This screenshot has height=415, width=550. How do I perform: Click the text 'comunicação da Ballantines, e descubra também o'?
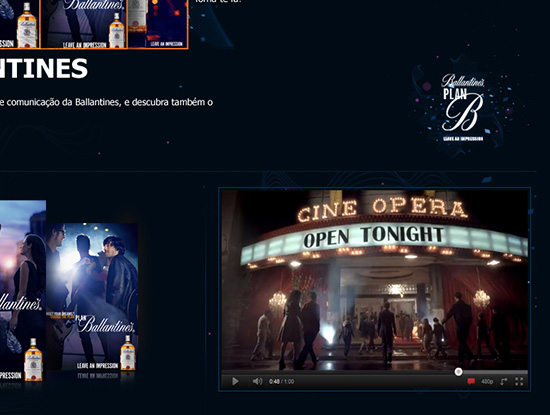(110, 102)
